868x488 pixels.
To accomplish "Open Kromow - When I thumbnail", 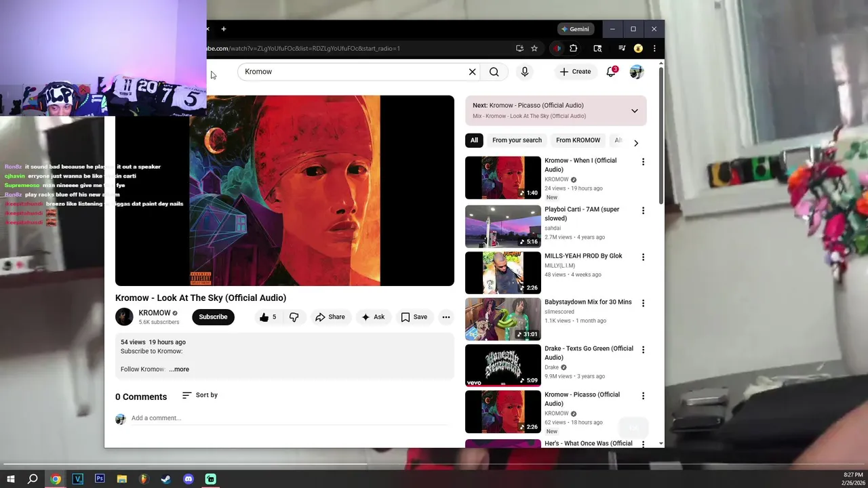I will pos(502,178).
